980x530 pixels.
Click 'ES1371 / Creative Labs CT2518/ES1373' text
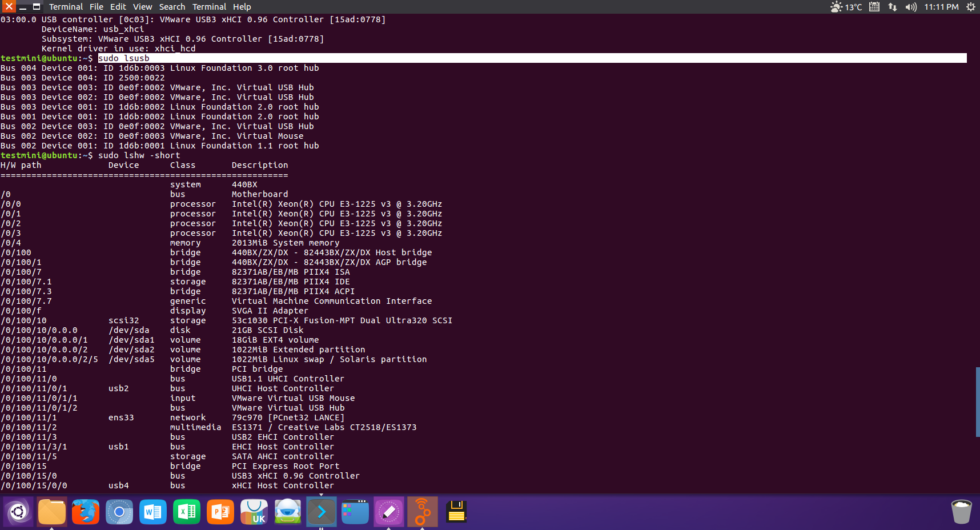[324, 427]
